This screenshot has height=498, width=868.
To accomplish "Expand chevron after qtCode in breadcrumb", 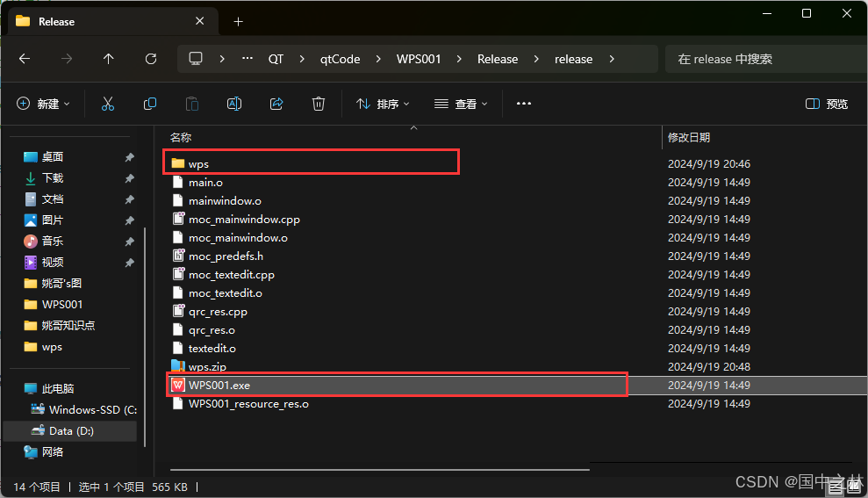I will click(x=378, y=59).
